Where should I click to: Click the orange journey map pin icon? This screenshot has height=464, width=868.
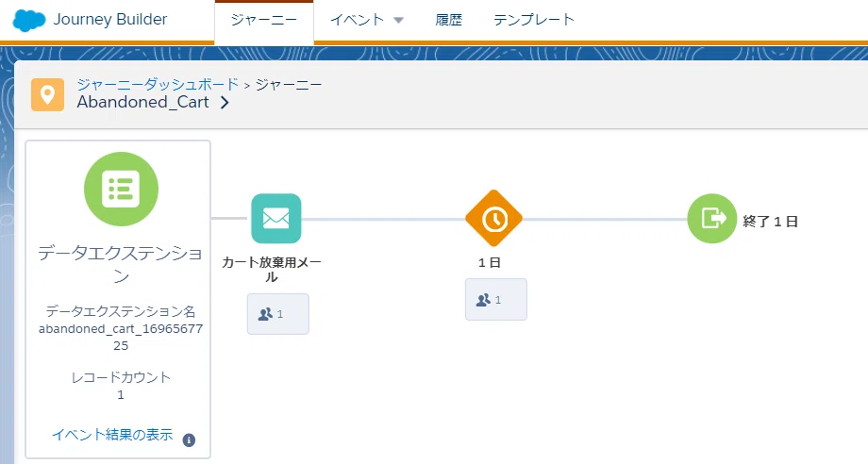(x=47, y=94)
